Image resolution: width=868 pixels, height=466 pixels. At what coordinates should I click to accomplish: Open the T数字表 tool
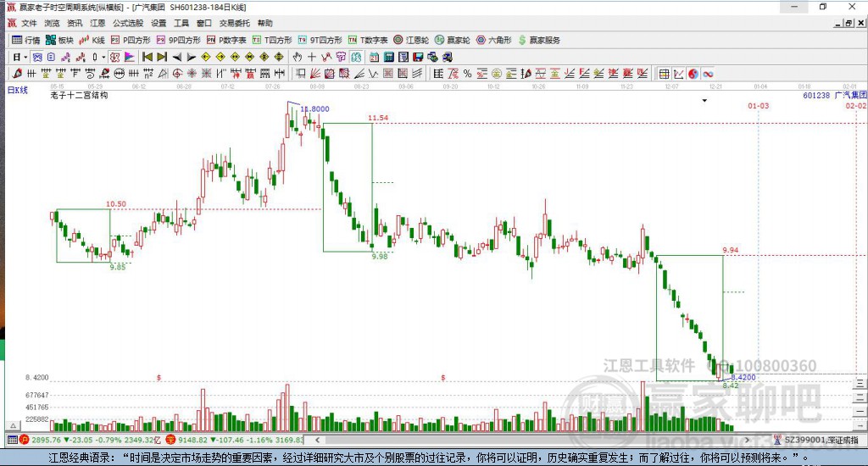(368, 40)
